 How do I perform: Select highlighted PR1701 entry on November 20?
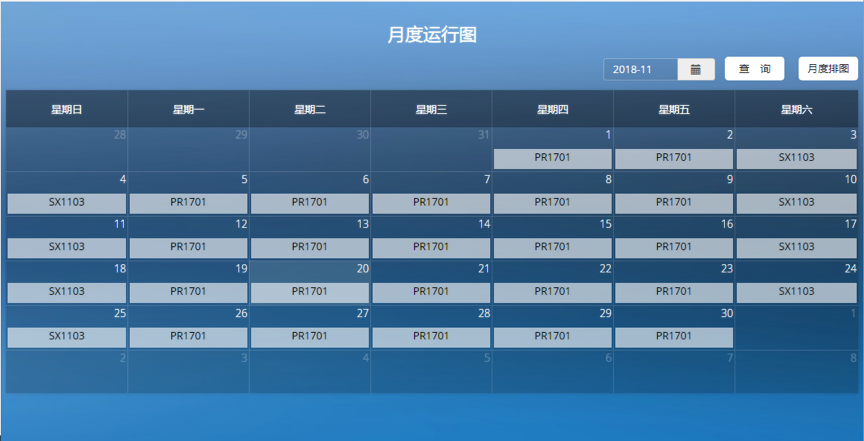click(x=310, y=293)
